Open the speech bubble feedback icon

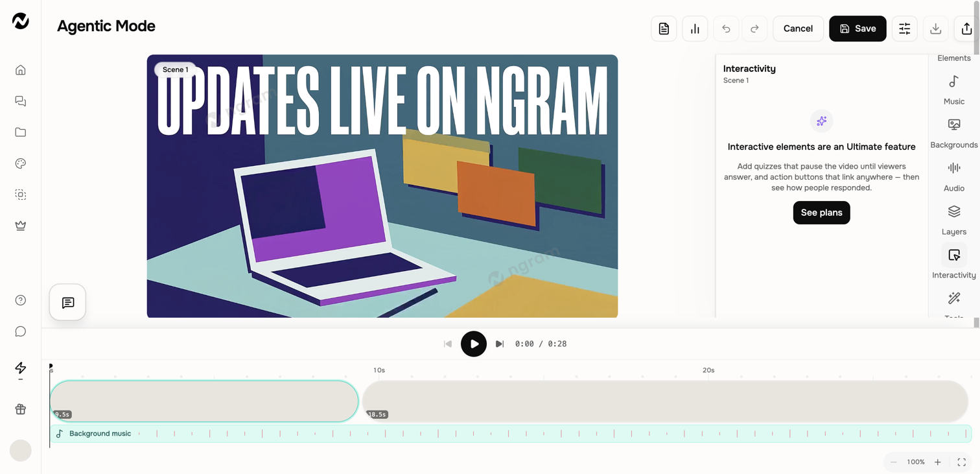point(21,331)
